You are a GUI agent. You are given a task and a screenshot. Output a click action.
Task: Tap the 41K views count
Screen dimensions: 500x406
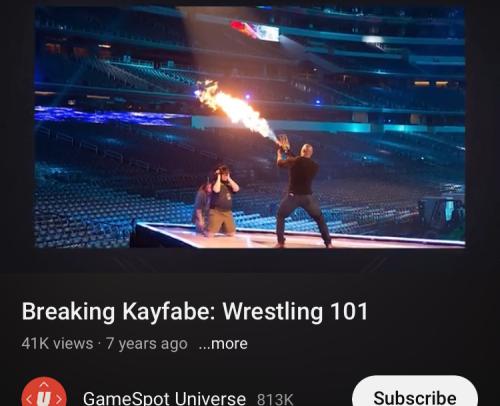[x=57, y=344]
